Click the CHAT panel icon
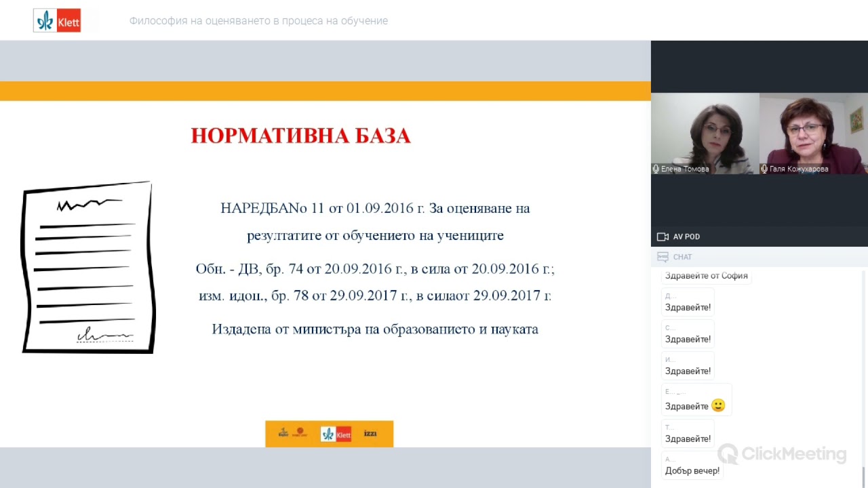This screenshot has height=488, width=868. tap(663, 257)
